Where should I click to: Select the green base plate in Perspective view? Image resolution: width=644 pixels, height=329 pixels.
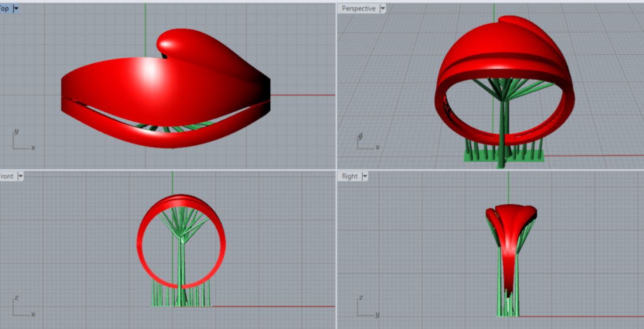pos(478,157)
